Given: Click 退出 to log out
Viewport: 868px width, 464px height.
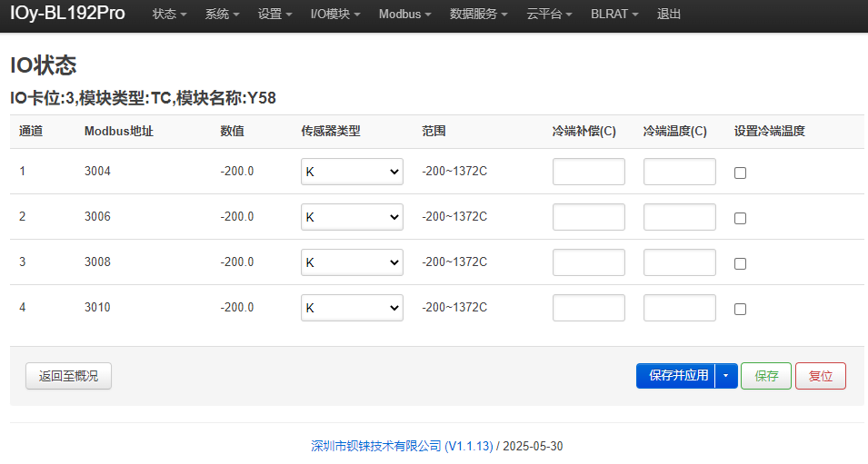Looking at the screenshot, I should (669, 14).
